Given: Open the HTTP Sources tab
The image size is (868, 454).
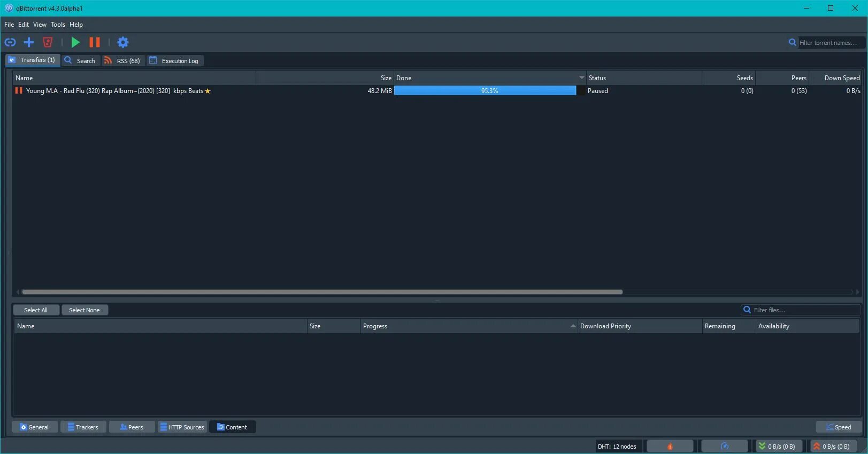Looking at the screenshot, I should tap(182, 427).
